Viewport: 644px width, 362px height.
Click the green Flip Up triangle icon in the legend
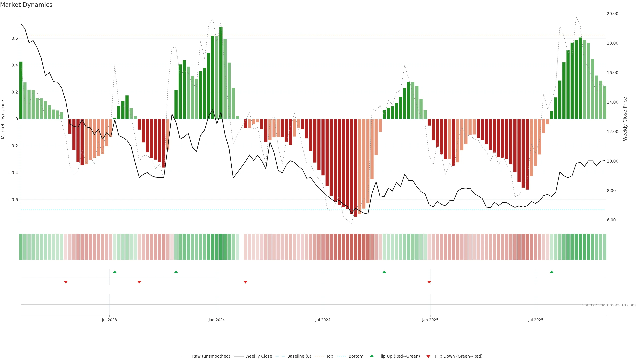click(x=372, y=356)
